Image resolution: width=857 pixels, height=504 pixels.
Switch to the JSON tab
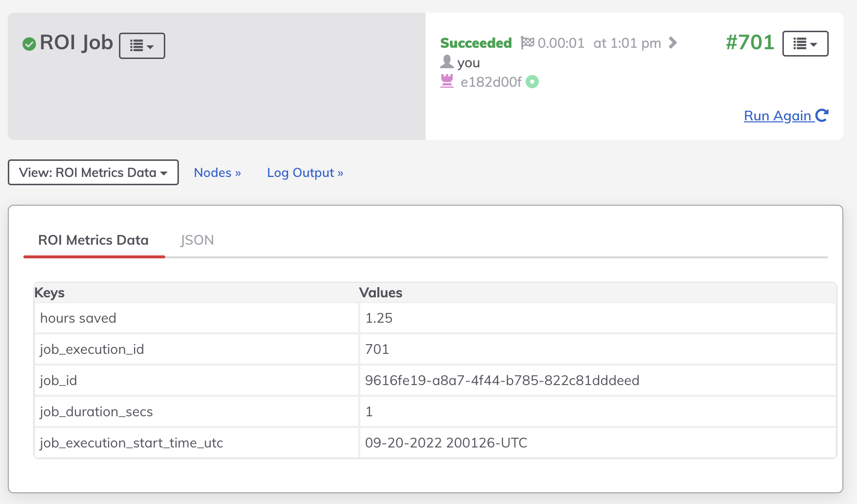click(x=197, y=240)
